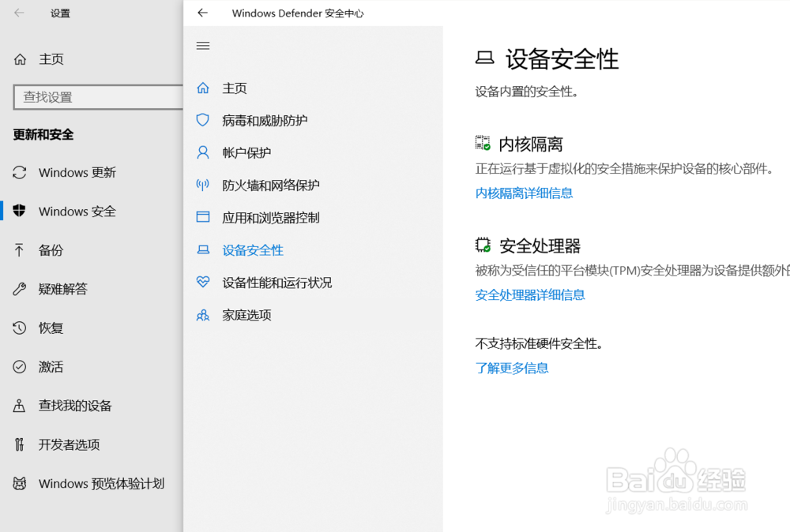Click the 疑难解答 wrench icon
This screenshot has height=532, width=790.
pos(20,289)
